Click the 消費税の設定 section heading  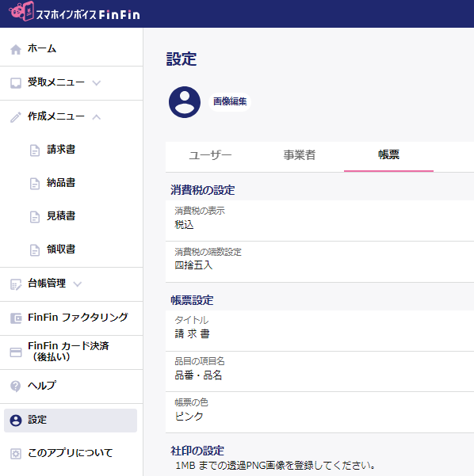click(203, 190)
